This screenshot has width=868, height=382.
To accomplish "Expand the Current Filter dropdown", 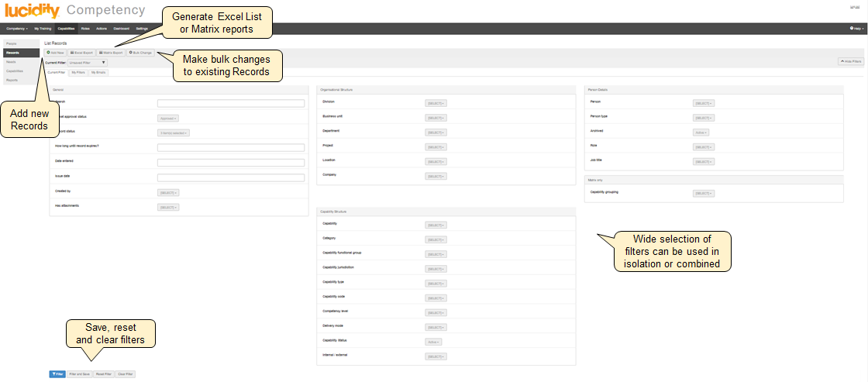I will pyautogui.click(x=87, y=62).
